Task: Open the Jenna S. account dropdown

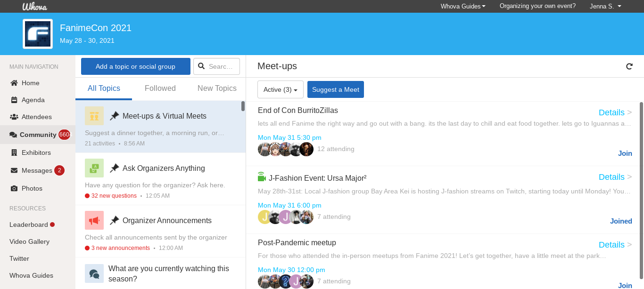Action: click(x=605, y=6)
